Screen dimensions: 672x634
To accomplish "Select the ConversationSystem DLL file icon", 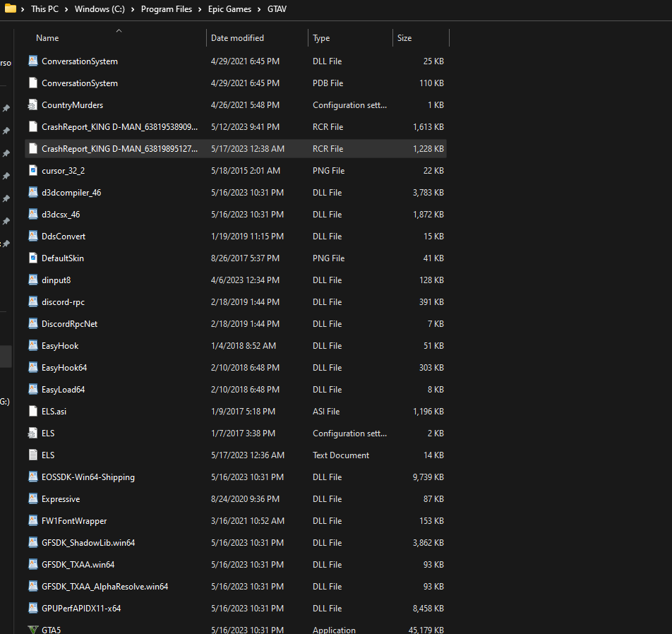I will 32,61.
